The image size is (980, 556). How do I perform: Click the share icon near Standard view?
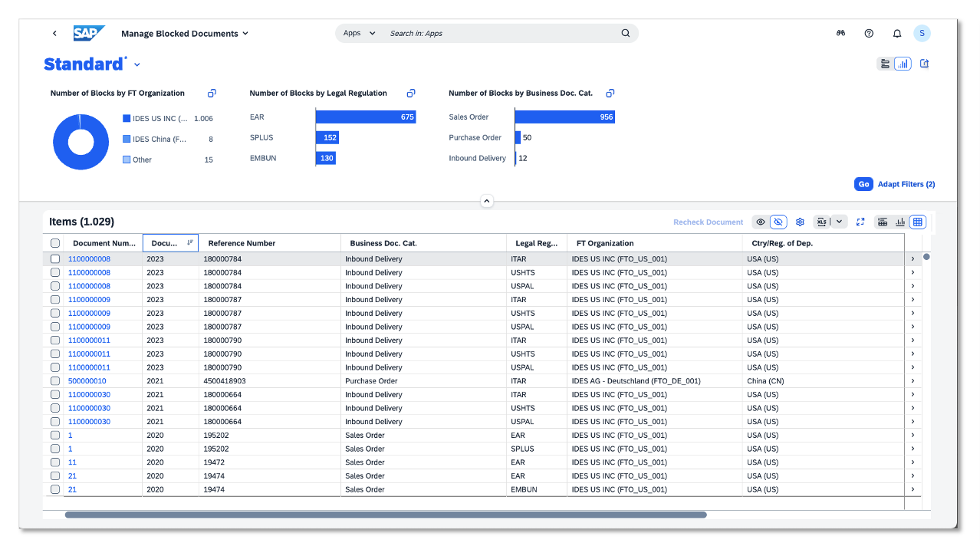(x=924, y=63)
